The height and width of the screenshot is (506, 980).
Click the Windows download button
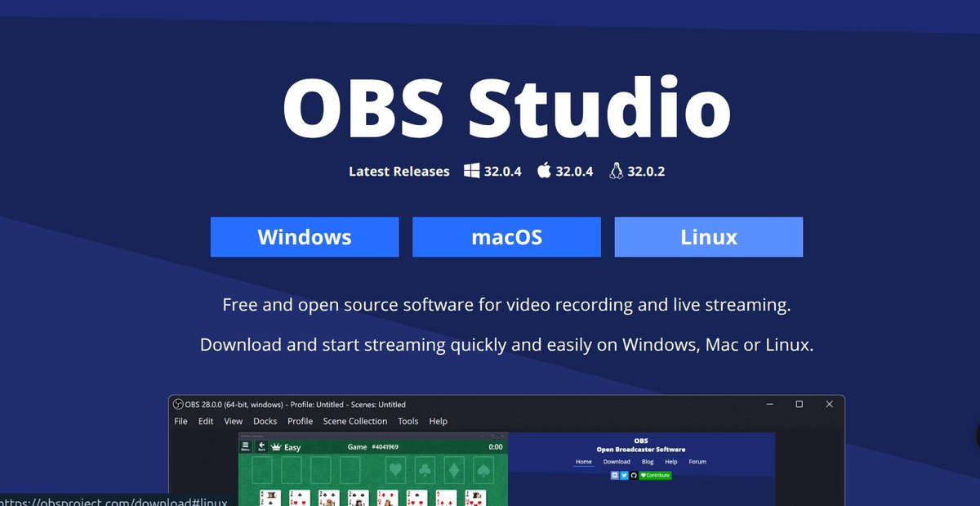click(305, 237)
